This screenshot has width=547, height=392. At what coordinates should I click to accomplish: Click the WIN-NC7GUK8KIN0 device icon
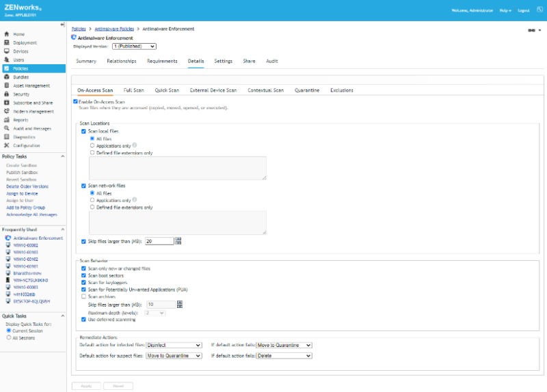[x=8, y=280]
